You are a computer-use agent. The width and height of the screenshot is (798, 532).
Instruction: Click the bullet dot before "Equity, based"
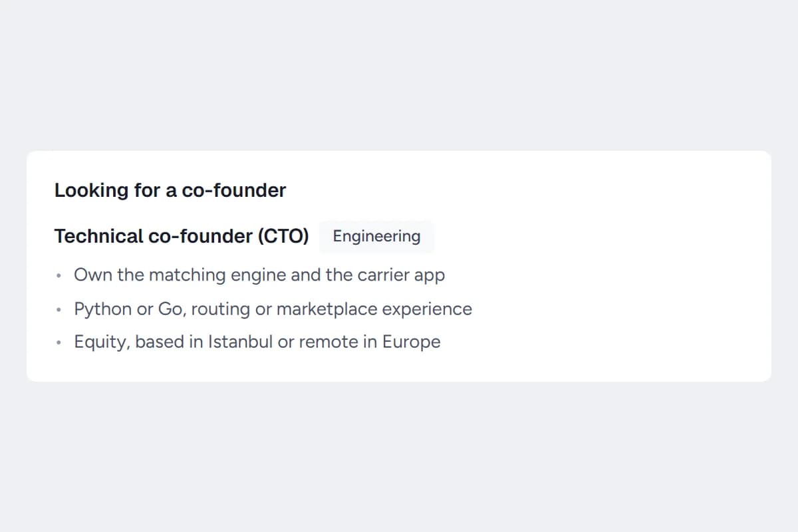(x=59, y=342)
